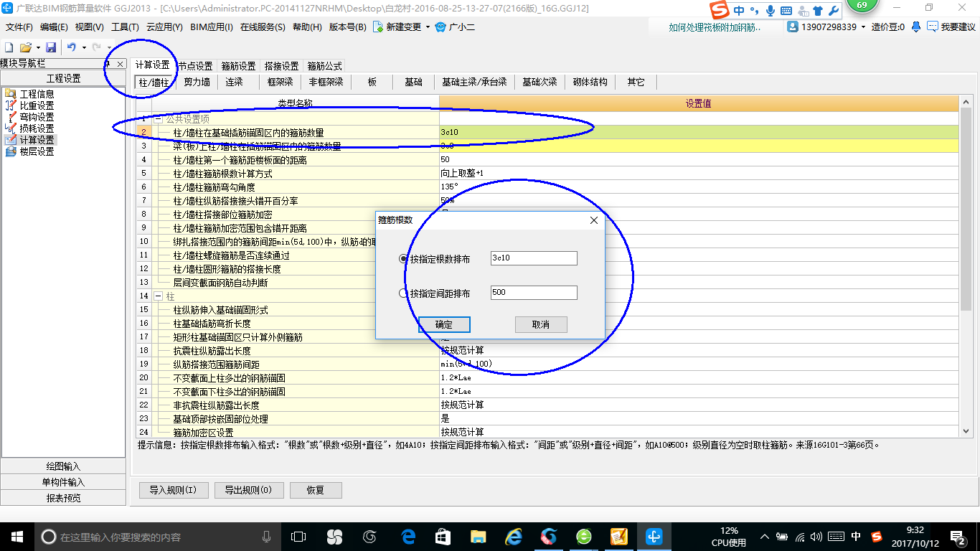The width and height of the screenshot is (980, 551).
Task: Select 弯钩设置 in the navigation tree
Action: [x=37, y=117]
